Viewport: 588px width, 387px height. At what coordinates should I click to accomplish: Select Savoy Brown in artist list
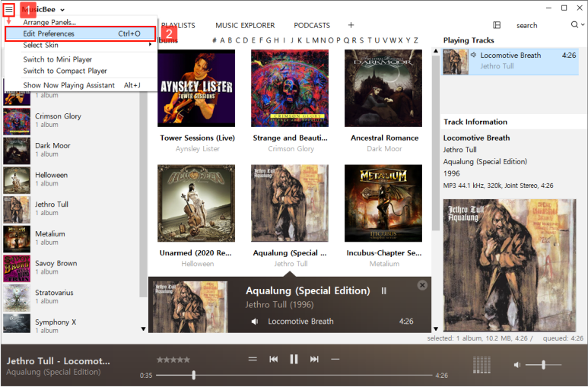[72, 268]
